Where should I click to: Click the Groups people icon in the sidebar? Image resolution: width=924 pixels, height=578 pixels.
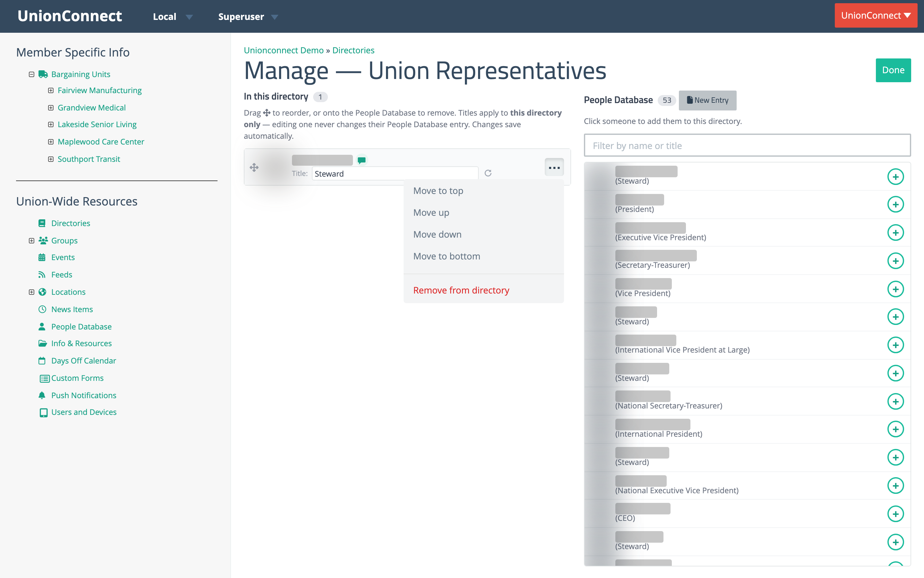tap(43, 241)
